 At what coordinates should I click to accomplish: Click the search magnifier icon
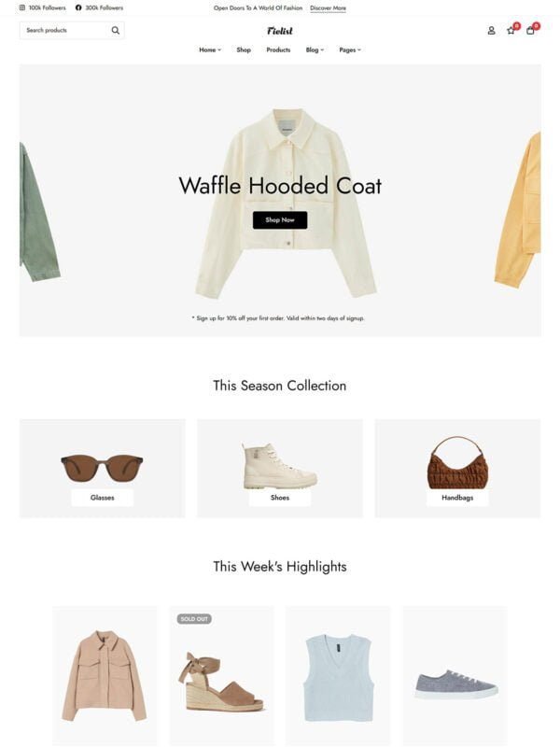click(115, 31)
